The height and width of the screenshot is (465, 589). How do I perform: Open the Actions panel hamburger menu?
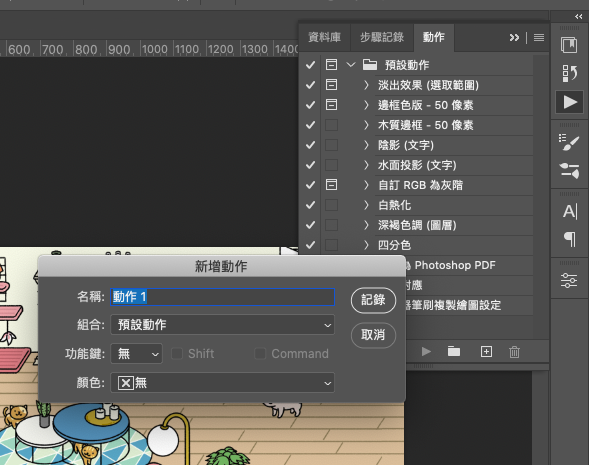pos(539,38)
